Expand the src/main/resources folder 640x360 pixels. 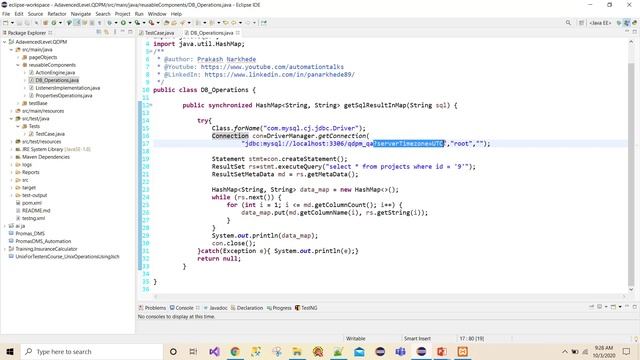11,111
